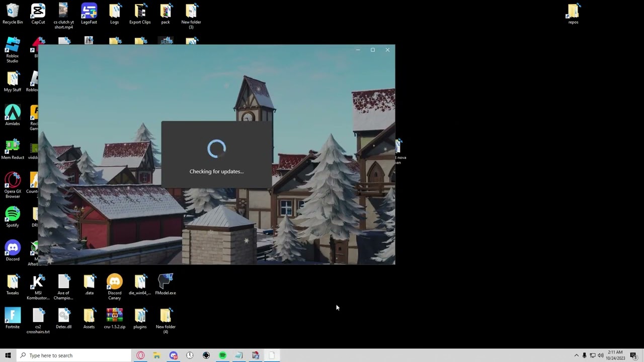
Task: Select the Fortnite desktop shortcut
Action: (x=13, y=318)
